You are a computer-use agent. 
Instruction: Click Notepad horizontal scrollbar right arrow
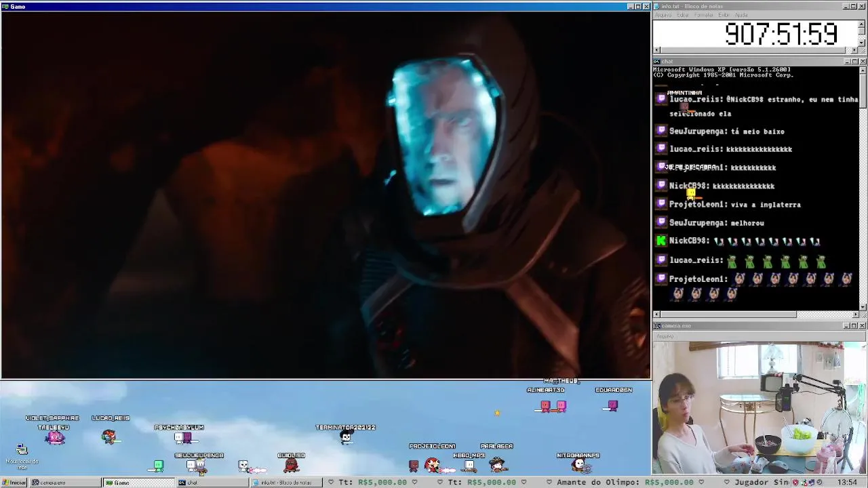point(854,49)
